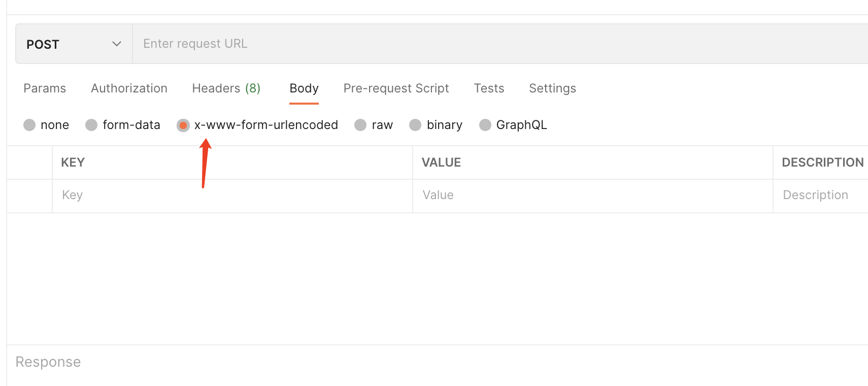The width and height of the screenshot is (868, 386).
Task: Select the x-www-form-urlencoded radio button
Action: click(183, 125)
